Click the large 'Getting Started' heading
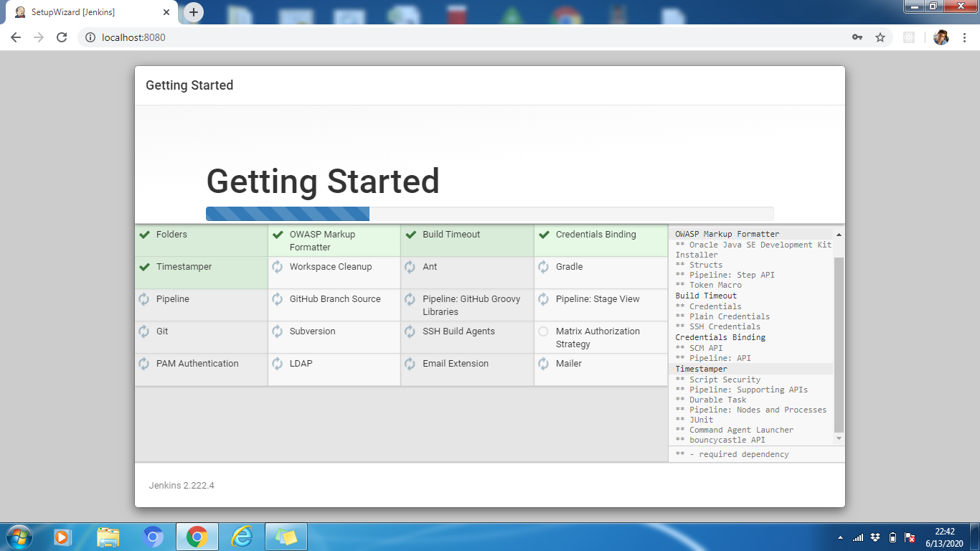 point(323,182)
